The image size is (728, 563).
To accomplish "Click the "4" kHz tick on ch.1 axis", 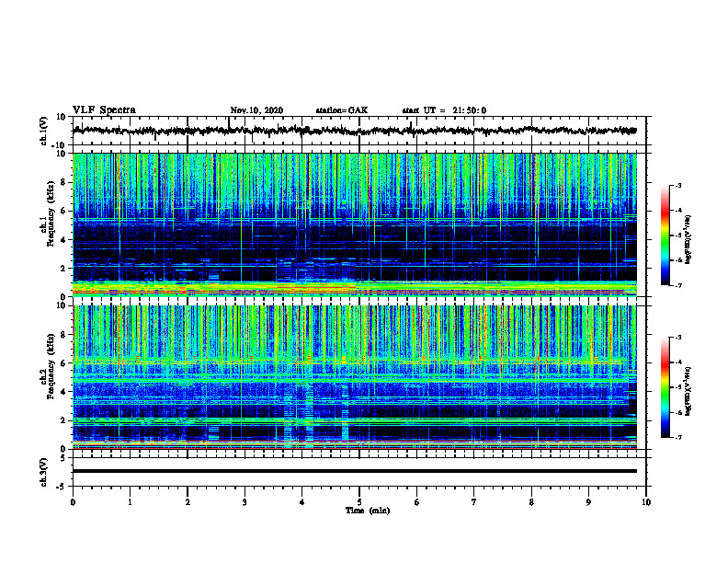I will (64, 240).
